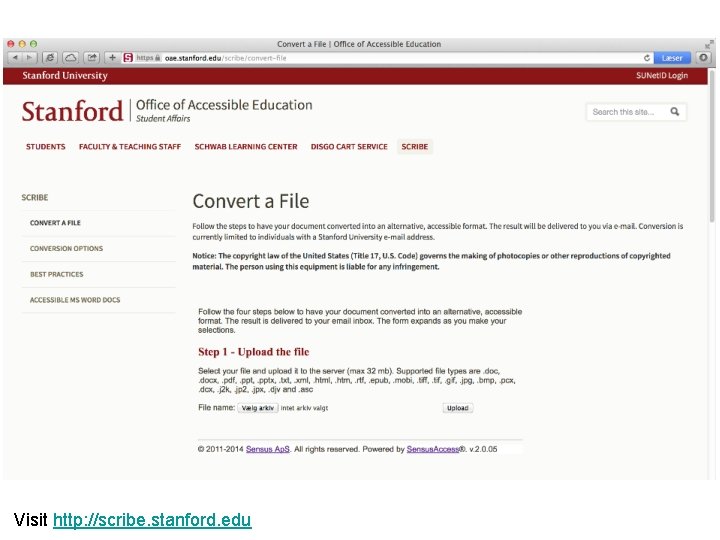Click the downloads icon beside Læser
The height and width of the screenshot is (540, 720).
703,58
